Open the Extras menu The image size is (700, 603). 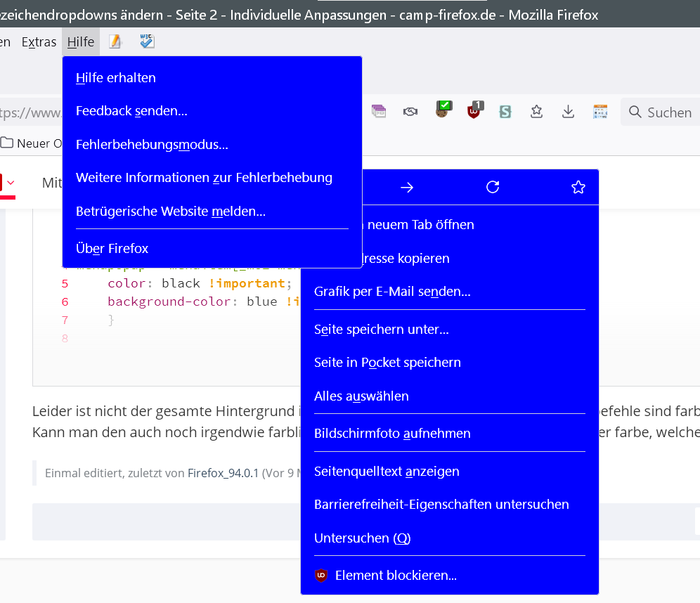[x=39, y=42]
